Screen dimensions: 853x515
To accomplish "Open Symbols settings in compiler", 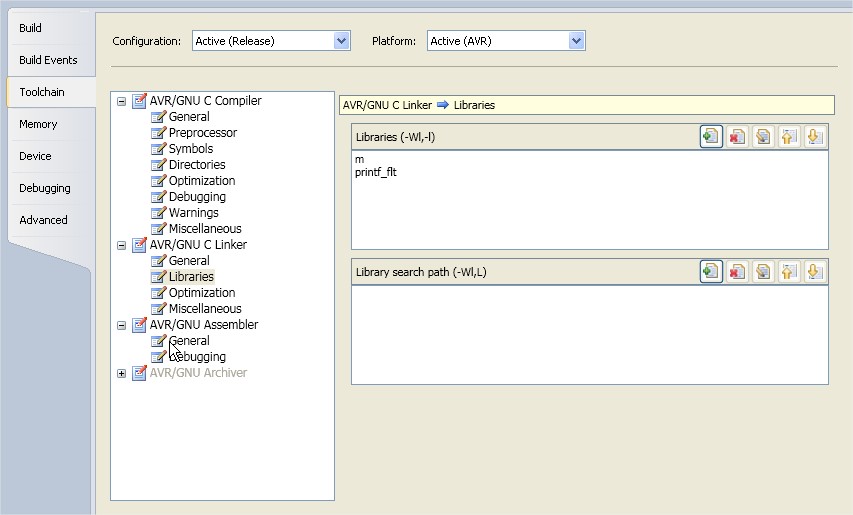I will pos(190,148).
